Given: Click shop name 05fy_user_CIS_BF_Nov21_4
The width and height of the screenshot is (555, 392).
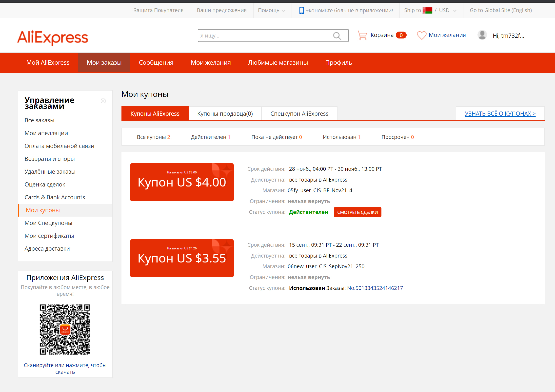Looking at the screenshot, I should pyautogui.click(x=320, y=190).
